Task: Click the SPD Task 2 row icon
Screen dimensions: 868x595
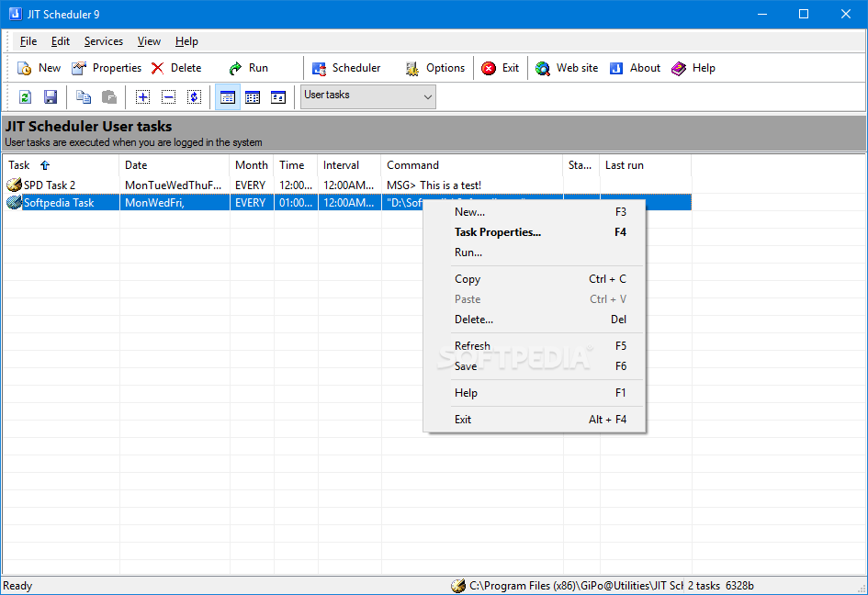Action: click(x=14, y=185)
